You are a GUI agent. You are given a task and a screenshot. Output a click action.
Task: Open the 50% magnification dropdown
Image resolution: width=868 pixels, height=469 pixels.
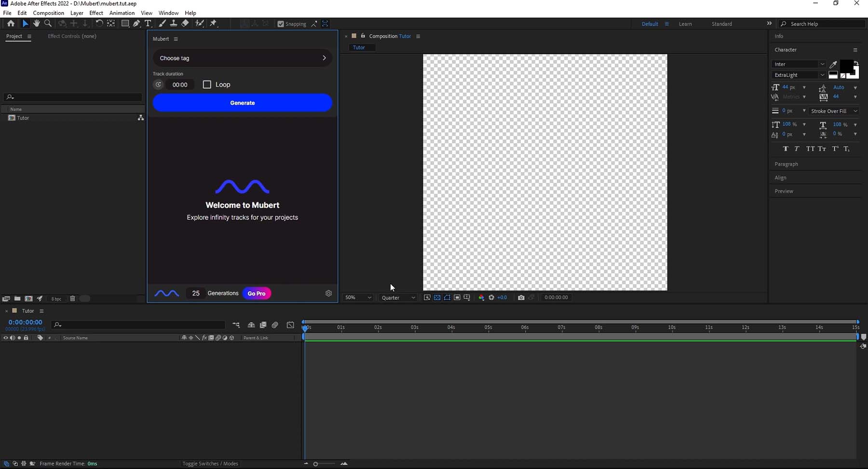(x=357, y=297)
